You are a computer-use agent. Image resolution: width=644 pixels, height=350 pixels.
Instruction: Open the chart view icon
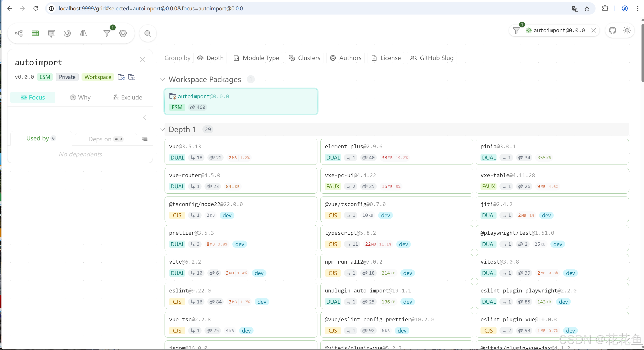pos(67,33)
